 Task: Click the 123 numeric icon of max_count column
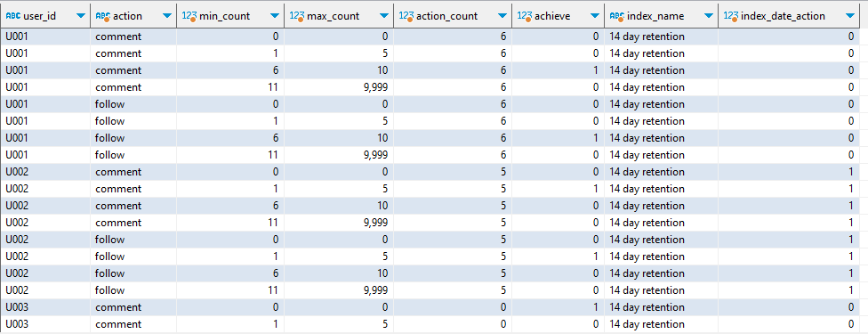click(x=297, y=16)
